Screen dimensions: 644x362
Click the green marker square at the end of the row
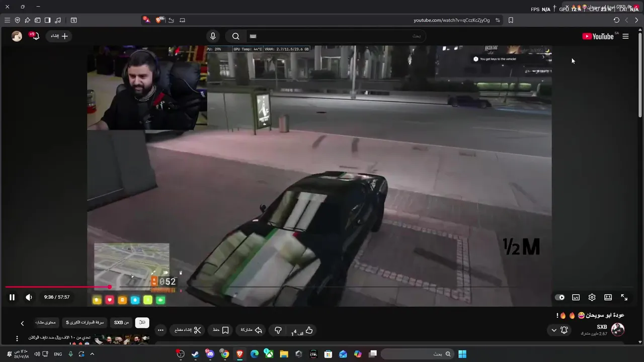point(160,300)
